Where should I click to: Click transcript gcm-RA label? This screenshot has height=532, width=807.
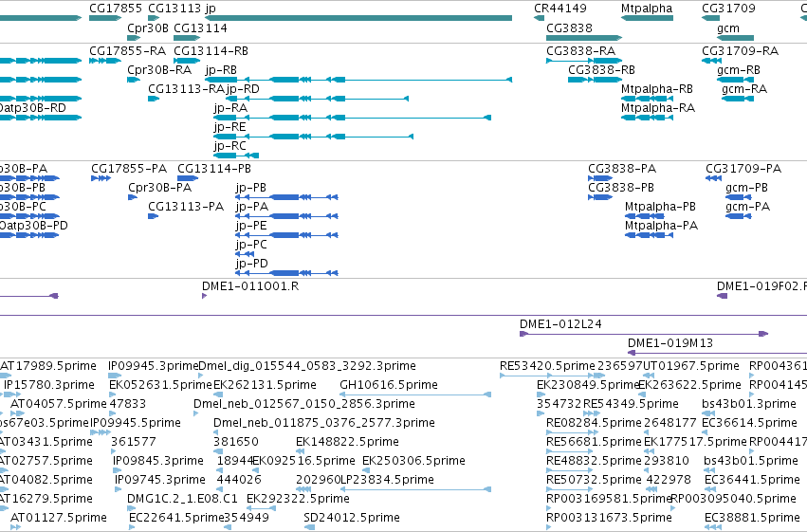tap(744, 89)
